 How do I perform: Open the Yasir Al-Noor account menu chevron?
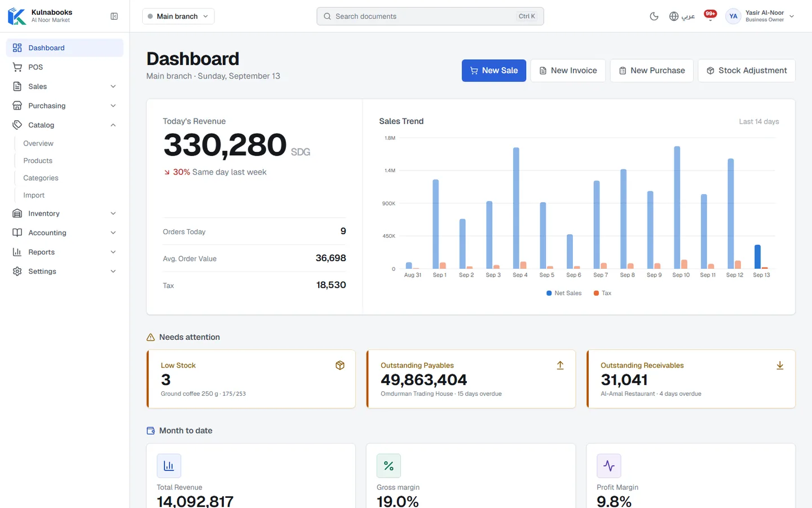click(x=792, y=16)
